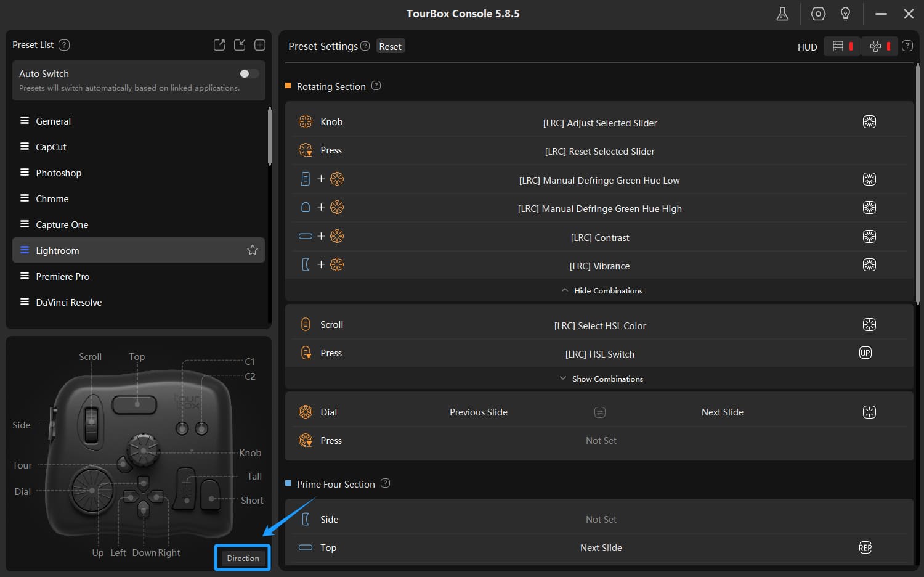Open the options icon on Vibrance row
Viewport: 924px width, 577px height.
tap(869, 265)
